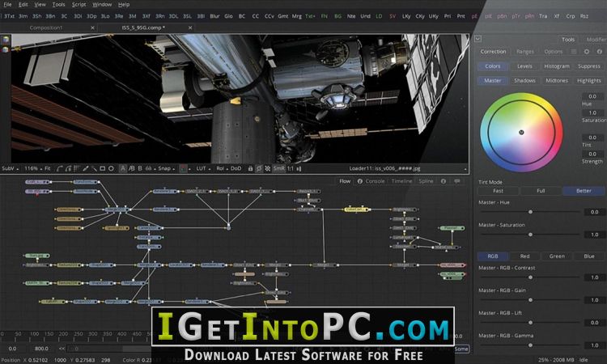
Task: Click the comment bubble icon beside Spline tab
Action: (457, 181)
